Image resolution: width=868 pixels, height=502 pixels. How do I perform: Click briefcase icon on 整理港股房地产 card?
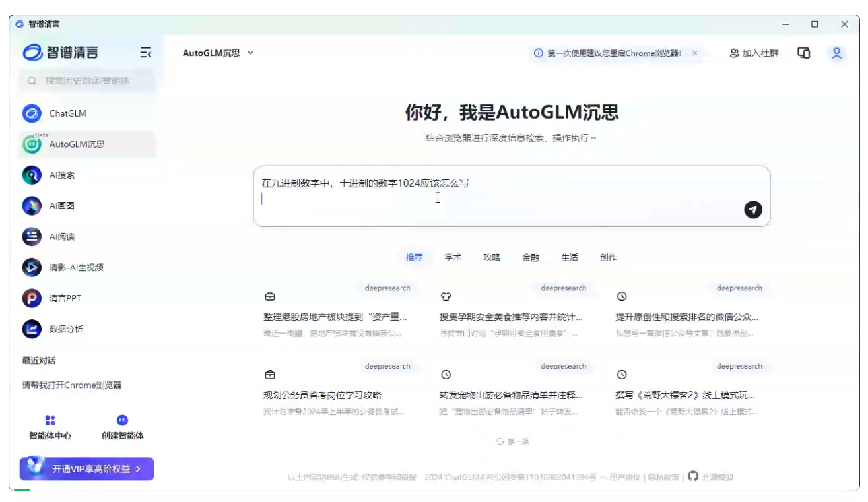269,297
